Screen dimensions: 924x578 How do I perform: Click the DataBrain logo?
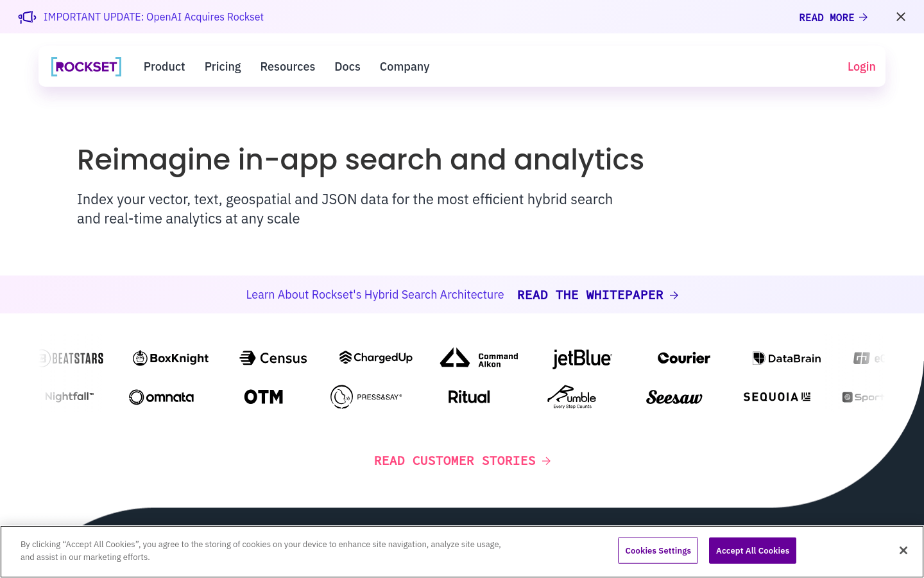[x=787, y=358]
